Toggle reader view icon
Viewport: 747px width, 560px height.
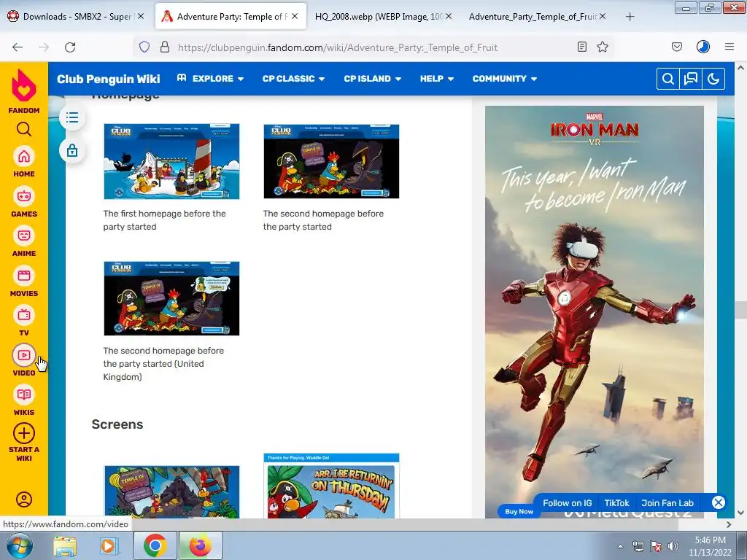point(581,47)
